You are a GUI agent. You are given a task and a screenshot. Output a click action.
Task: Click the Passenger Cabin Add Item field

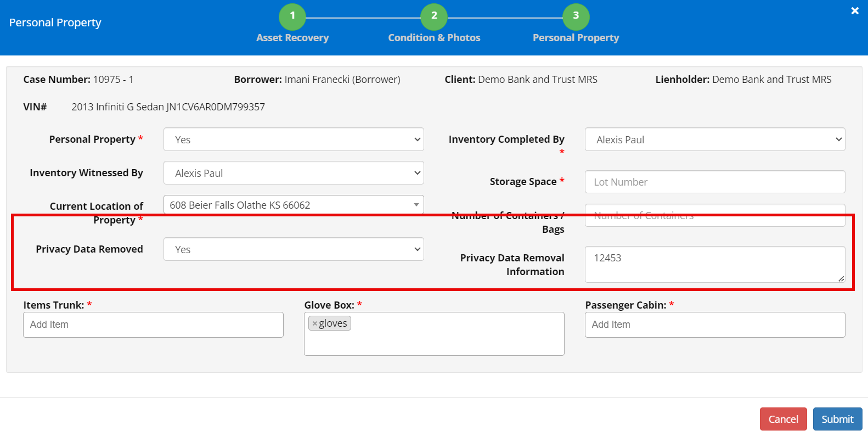tap(715, 325)
